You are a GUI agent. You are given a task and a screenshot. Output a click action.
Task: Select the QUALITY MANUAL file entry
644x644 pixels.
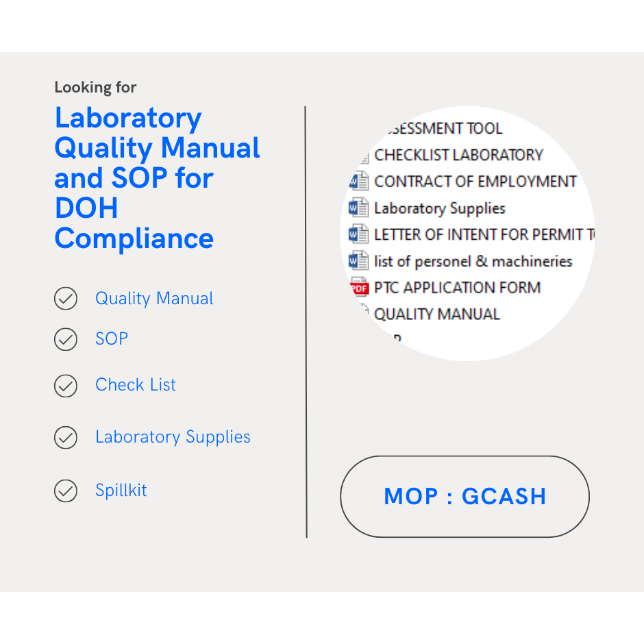coord(436,314)
